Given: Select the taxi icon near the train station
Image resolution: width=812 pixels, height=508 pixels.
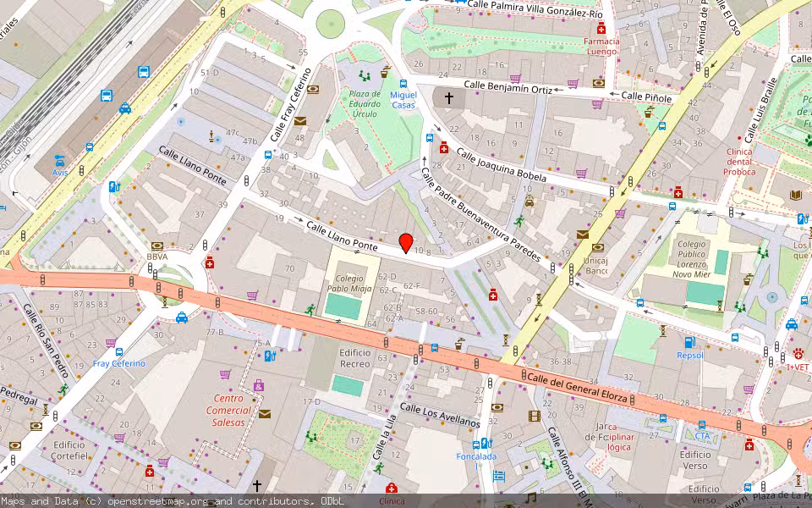Looking at the screenshot, I should (125, 108).
